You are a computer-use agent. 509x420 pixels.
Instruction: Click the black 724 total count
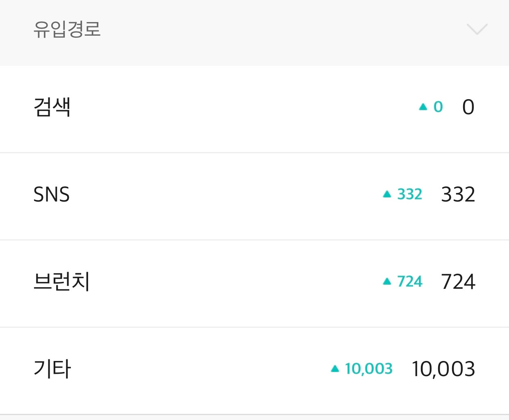(x=458, y=282)
